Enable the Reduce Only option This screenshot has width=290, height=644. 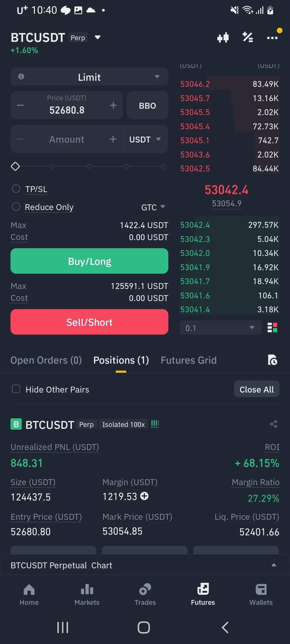point(16,207)
